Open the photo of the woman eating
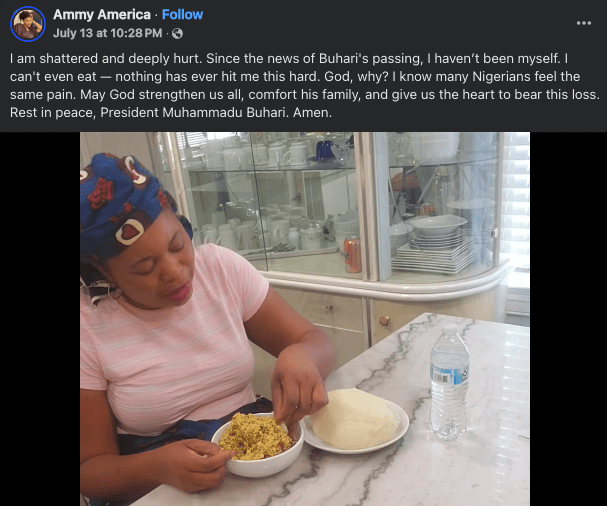This screenshot has height=506, width=607. click(x=305, y=318)
